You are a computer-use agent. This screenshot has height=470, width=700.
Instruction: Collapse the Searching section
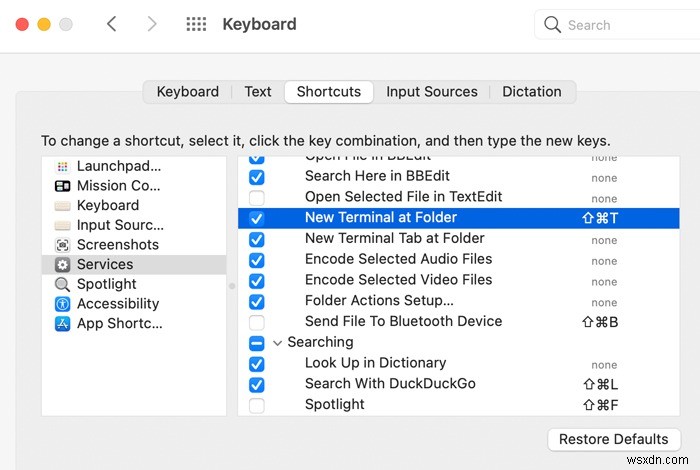pos(277,342)
